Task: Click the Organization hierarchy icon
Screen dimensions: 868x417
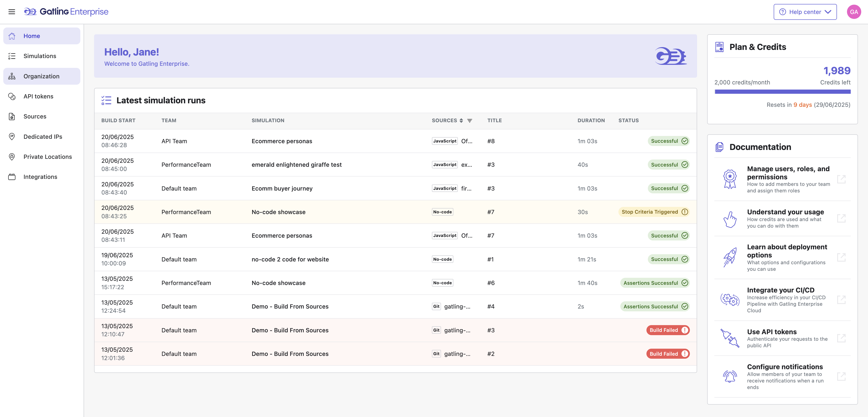Action: click(x=12, y=76)
